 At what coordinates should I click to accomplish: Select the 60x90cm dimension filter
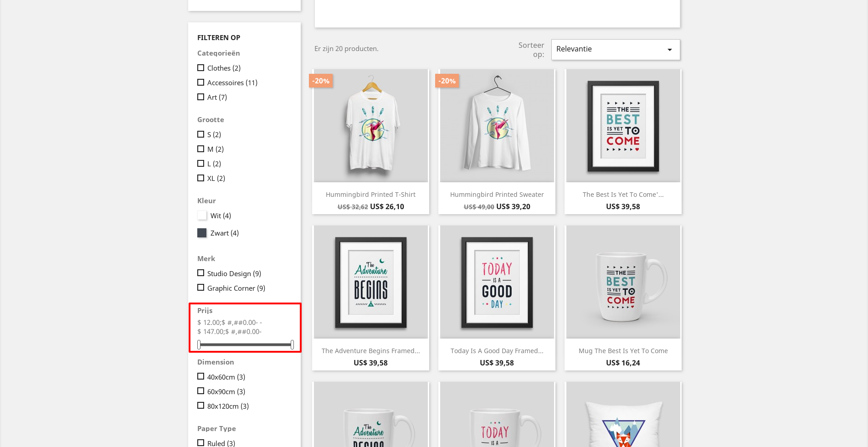[200, 391]
